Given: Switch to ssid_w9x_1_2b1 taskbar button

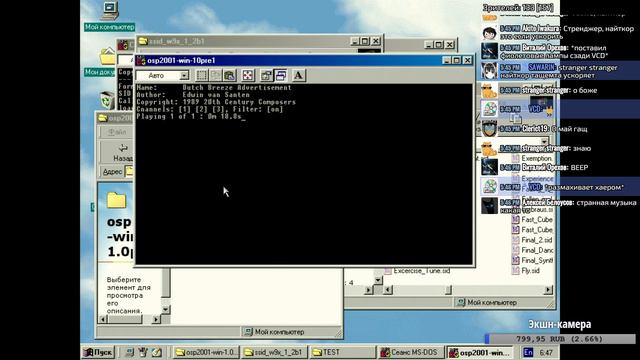Looking at the screenshot, I should [x=274, y=352].
